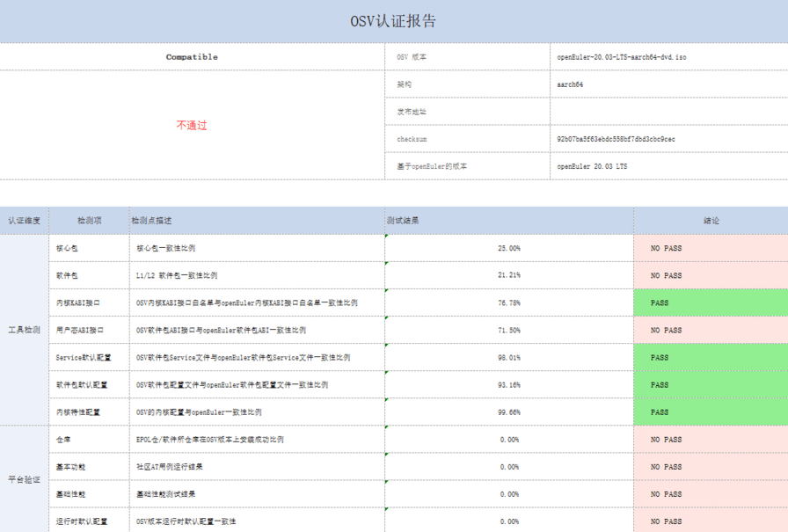
Task: Select the openEuler-20.03-LTS-aarch64-dvd.iso version cell
Action: [668, 57]
